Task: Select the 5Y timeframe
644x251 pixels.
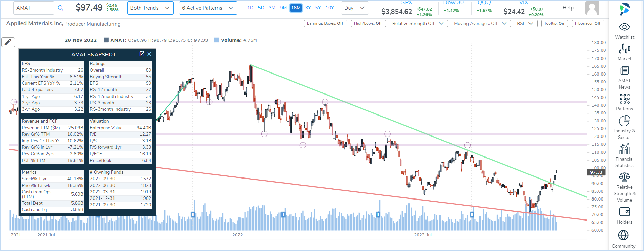Action: [x=318, y=8]
